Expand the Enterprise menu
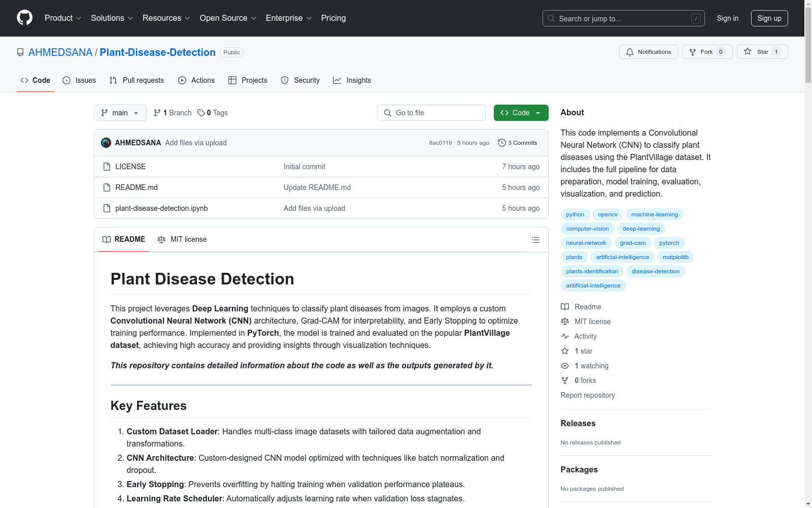Image resolution: width=812 pixels, height=508 pixels. pos(289,18)
